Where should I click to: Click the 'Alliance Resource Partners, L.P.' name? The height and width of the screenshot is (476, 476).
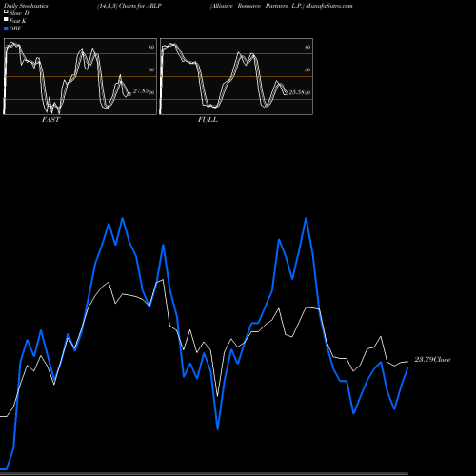tap(257, 6)
